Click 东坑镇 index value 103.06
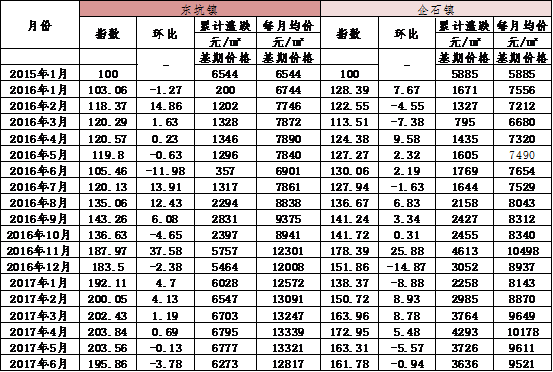Screen dimensions: 553x372 pyautogui.click(x=108, y=90)
